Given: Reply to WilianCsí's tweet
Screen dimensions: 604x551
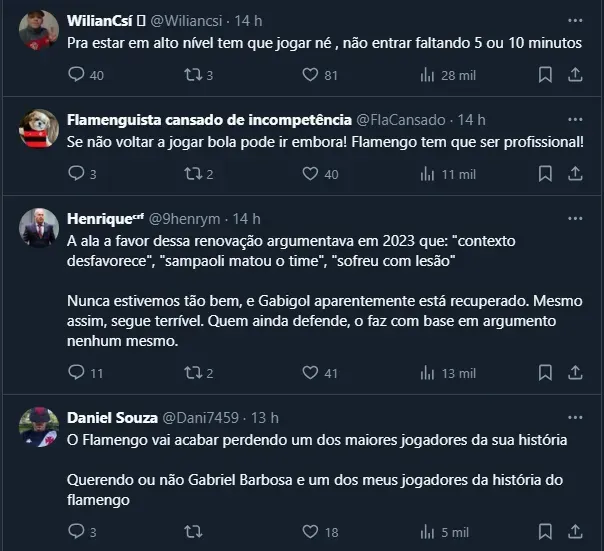Looking at the screenshot, I should (77, 75).
